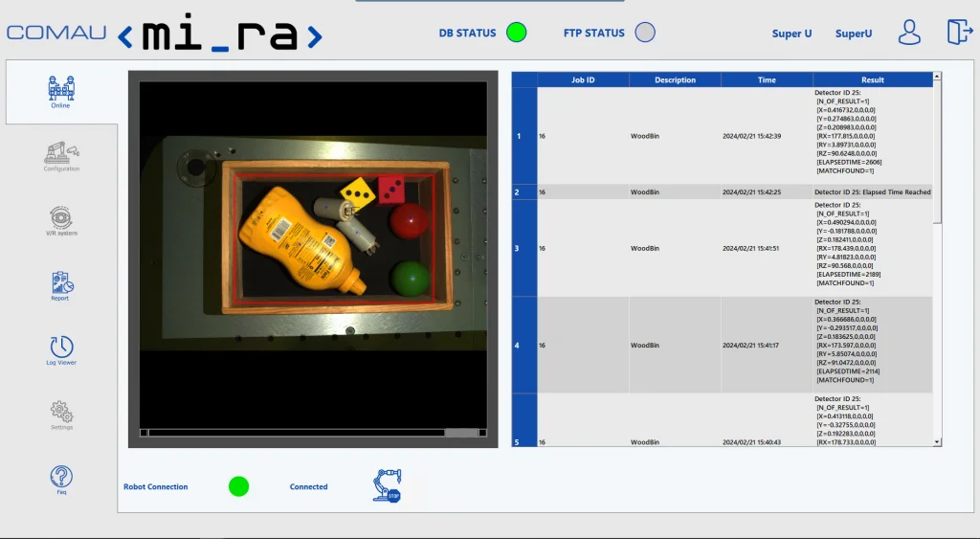The height and width of the screenshot is (539, 980).
Task: Open the Log Viewer
Action: 61,349
